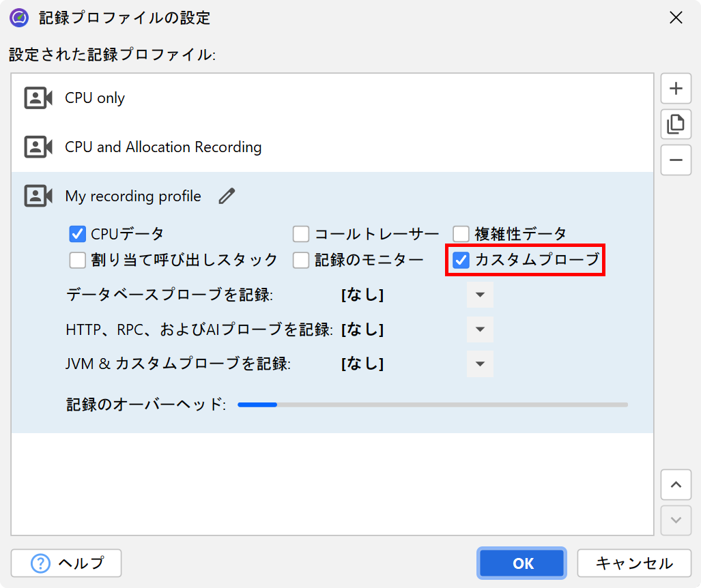Select CPU and Allocation Recording profile
The width and height of the screenshot is (701, 588).
pos(163,147)
